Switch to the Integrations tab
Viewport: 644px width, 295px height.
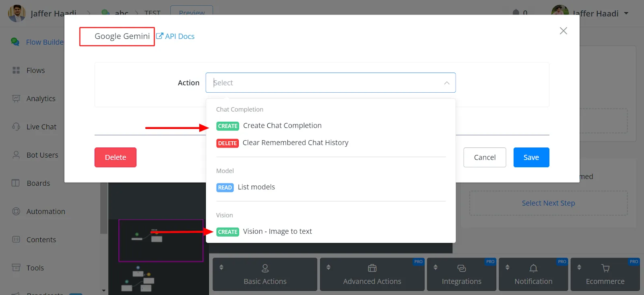pos(461,274)
